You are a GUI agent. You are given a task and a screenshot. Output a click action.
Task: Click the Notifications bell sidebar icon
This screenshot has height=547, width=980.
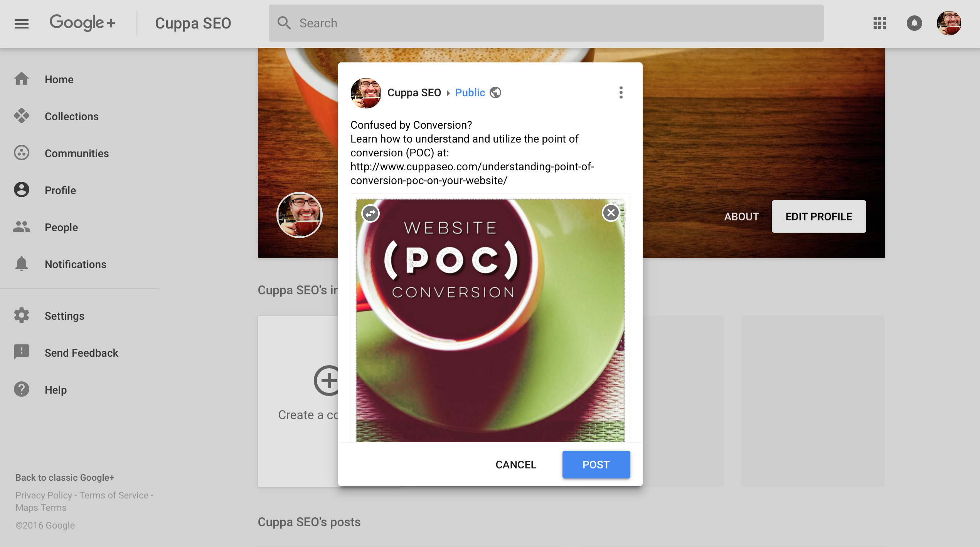pos(22,264)
